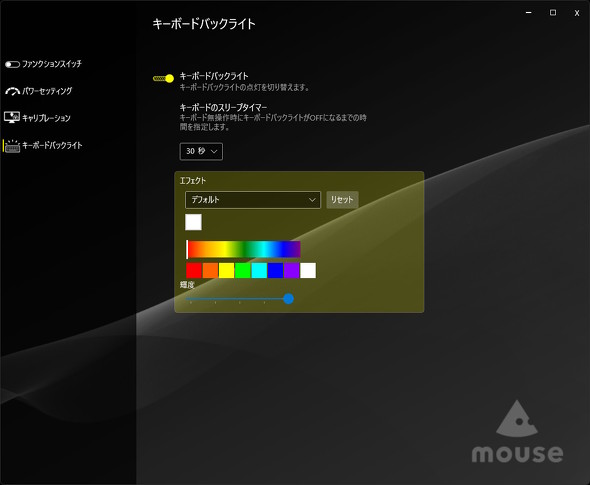Select the purple color swatch
The image size is (590, 485).
(x=292, y=271)
